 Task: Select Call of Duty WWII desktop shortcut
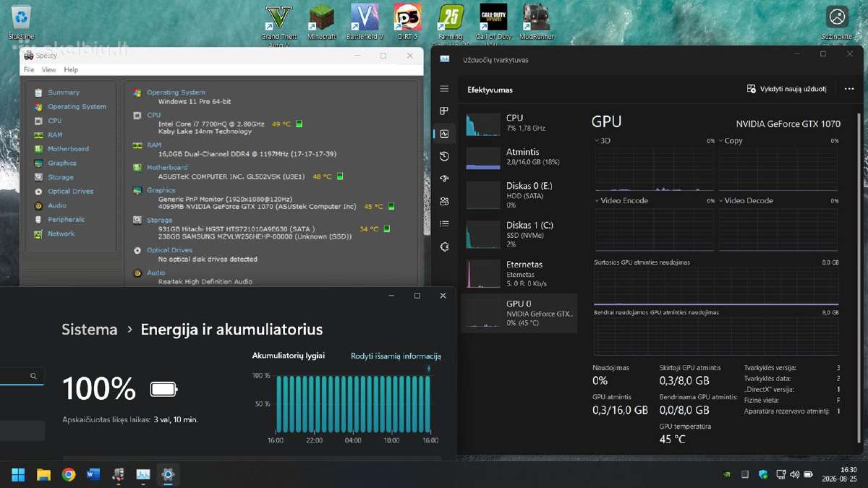click(493, 23)
